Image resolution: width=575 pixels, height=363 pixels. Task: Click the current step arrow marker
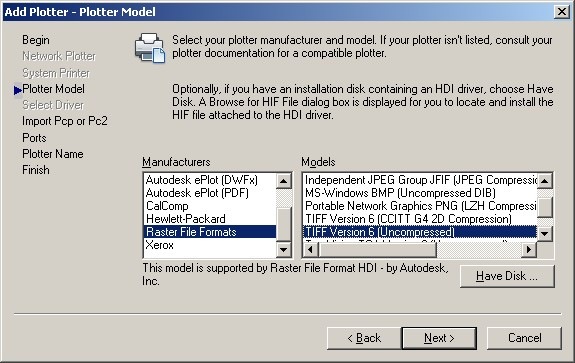pos(18,90)
